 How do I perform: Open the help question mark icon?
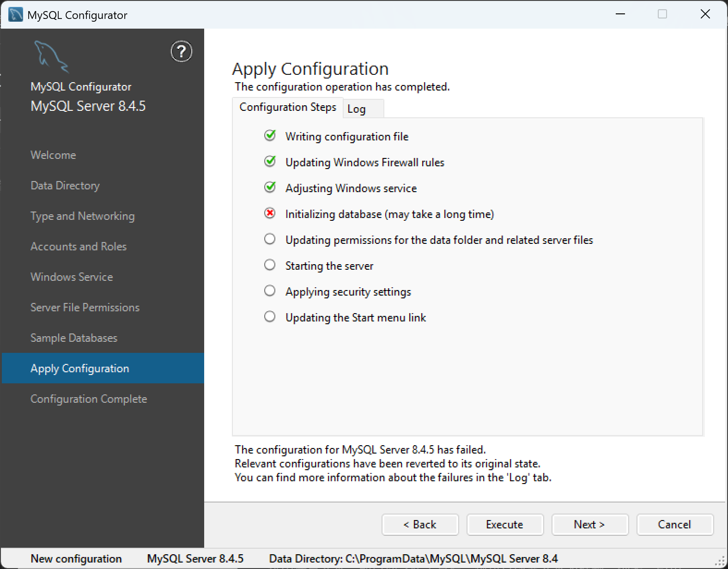tap(182, 51)
